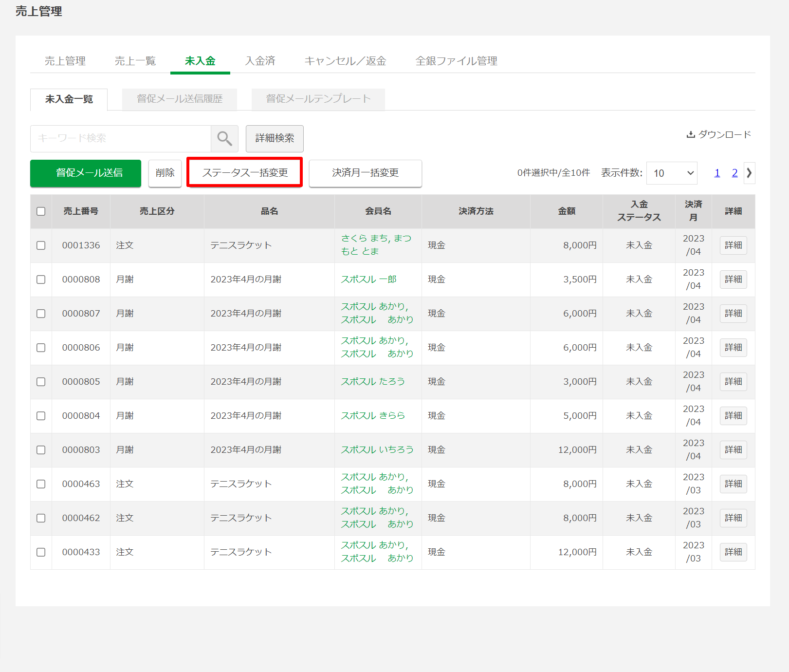
Task: Open the キャンセル／返金 tab
Action: point(346,61)
